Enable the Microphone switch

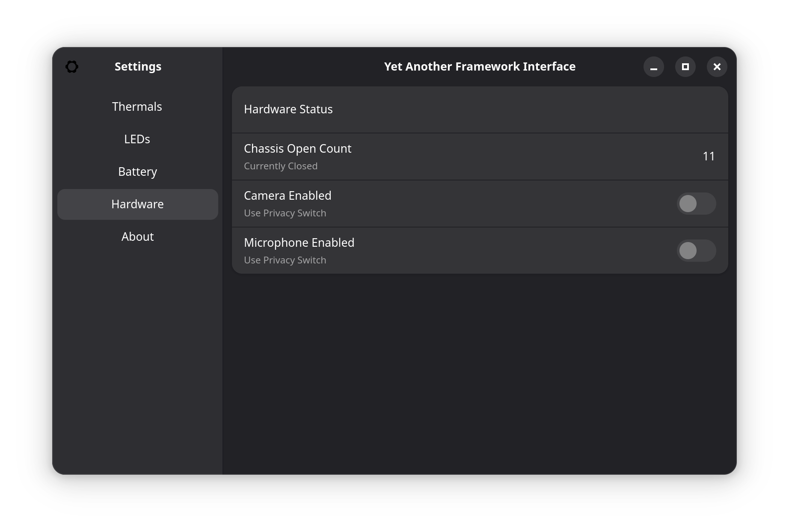click(x=696, y=251)
